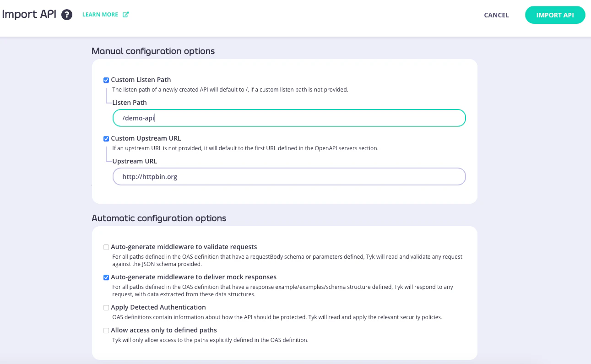Check Allow access only to defined paths
Viewport: 591px width, 364px height.
point(106,330)
